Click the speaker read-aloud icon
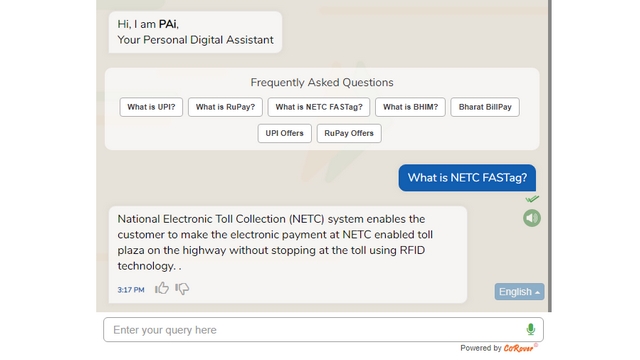The height and width of the screenshot is (360, 640). click(532, 218)
